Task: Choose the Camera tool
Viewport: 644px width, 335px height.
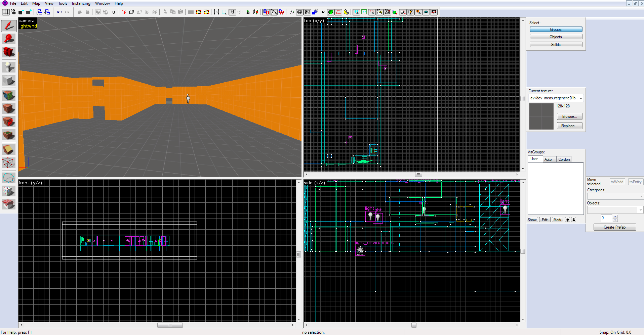Action: [x=9, y=52]
